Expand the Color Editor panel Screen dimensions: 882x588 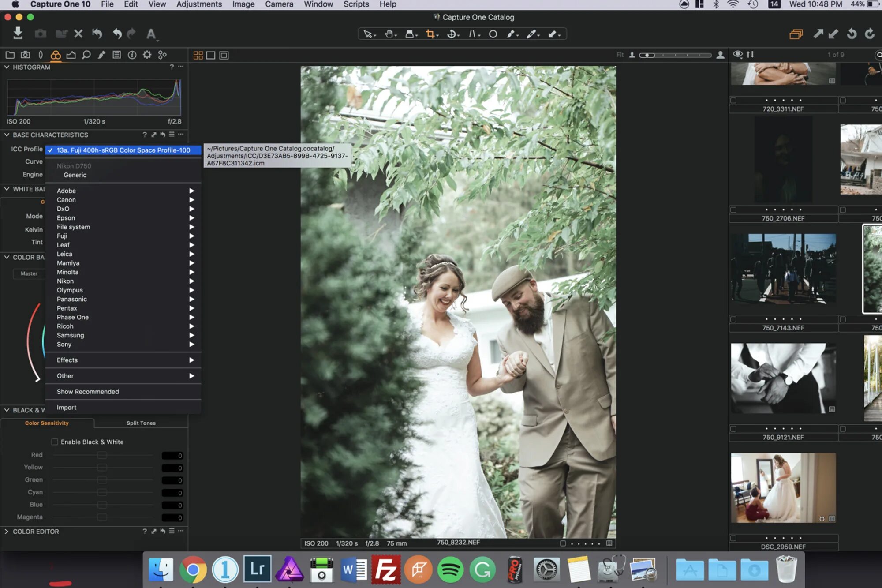7,532
